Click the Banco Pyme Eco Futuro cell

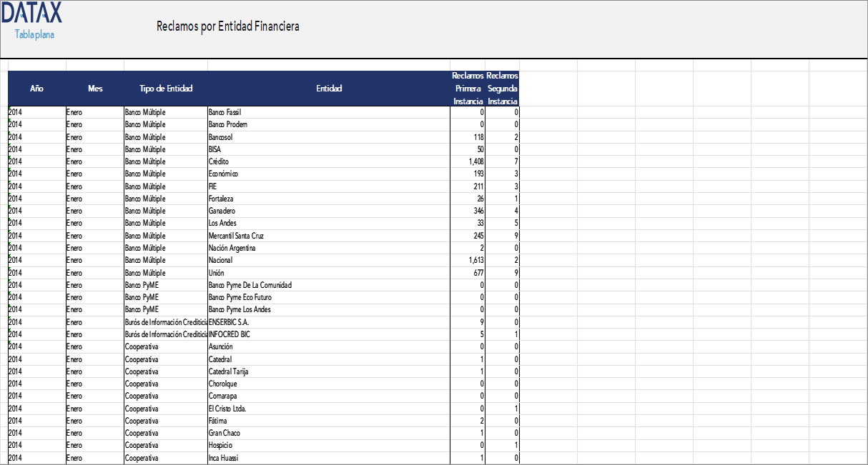[x=240, y=297]
